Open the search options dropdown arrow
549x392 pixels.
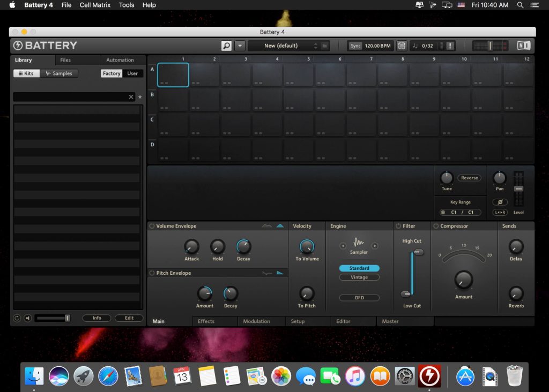[240, 46]
